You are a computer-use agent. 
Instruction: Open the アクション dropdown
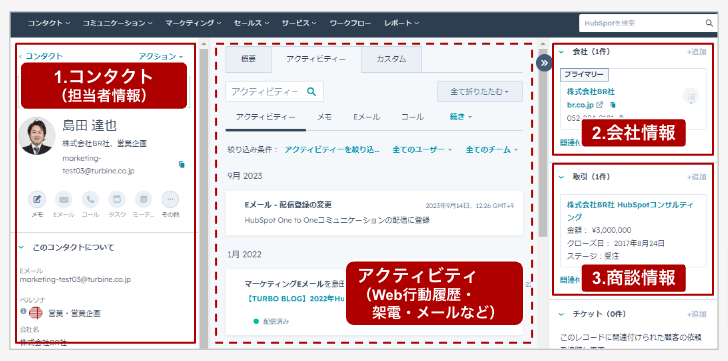(x=161, y=56)
